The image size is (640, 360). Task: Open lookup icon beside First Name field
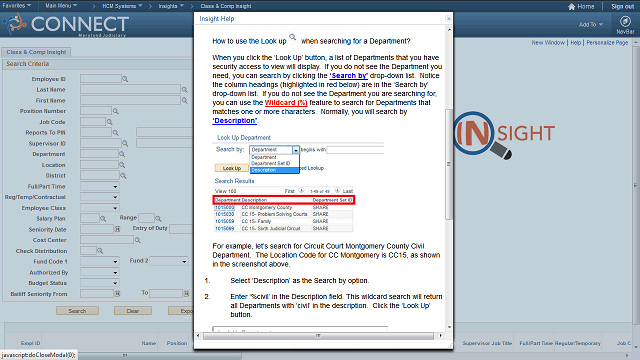click(x=184, y=100)
